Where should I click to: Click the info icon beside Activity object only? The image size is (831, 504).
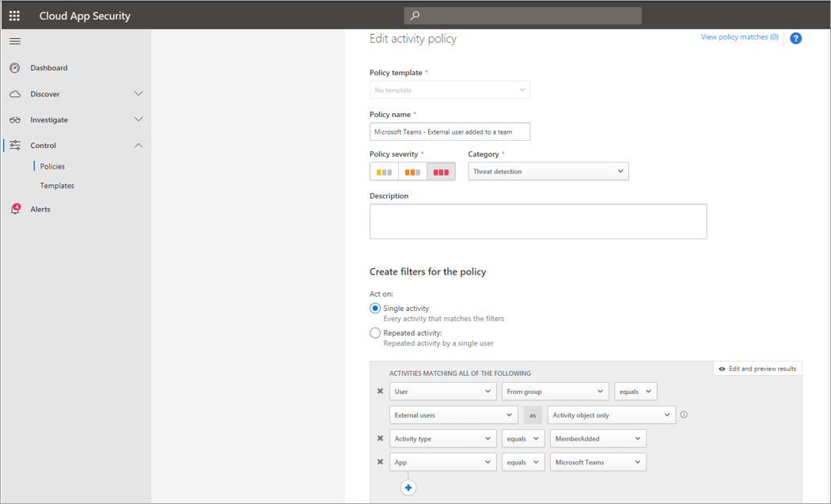pos(684,415)
